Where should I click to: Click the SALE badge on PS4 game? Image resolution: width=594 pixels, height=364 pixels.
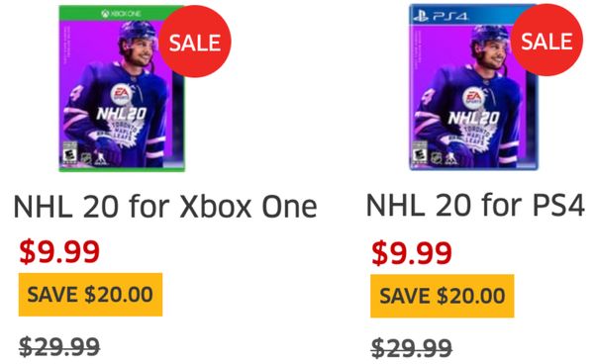coord(546,41)
